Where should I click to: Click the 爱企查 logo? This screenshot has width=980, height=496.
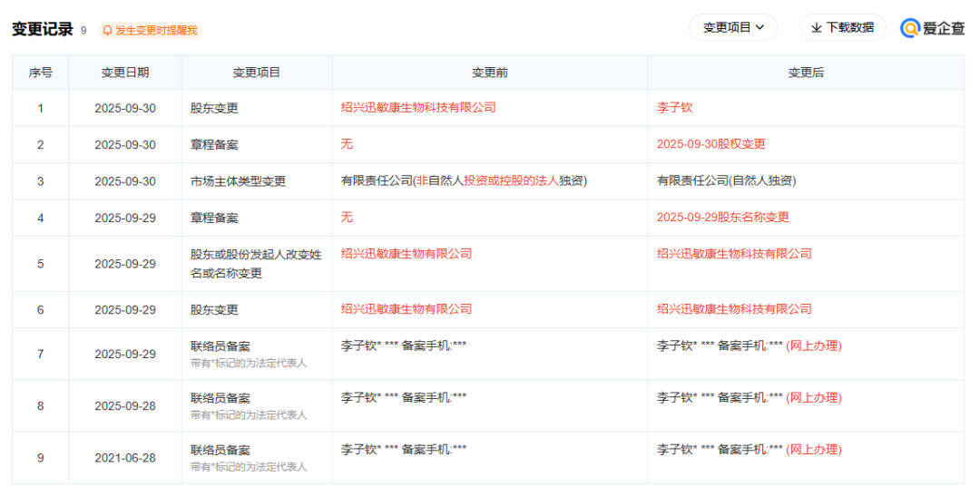933,28
